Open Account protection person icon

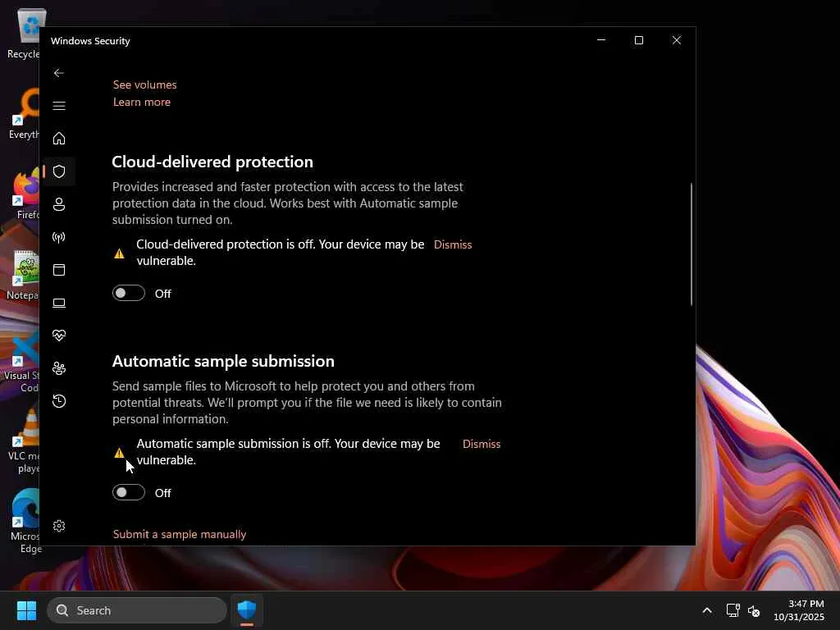[59, 204]
